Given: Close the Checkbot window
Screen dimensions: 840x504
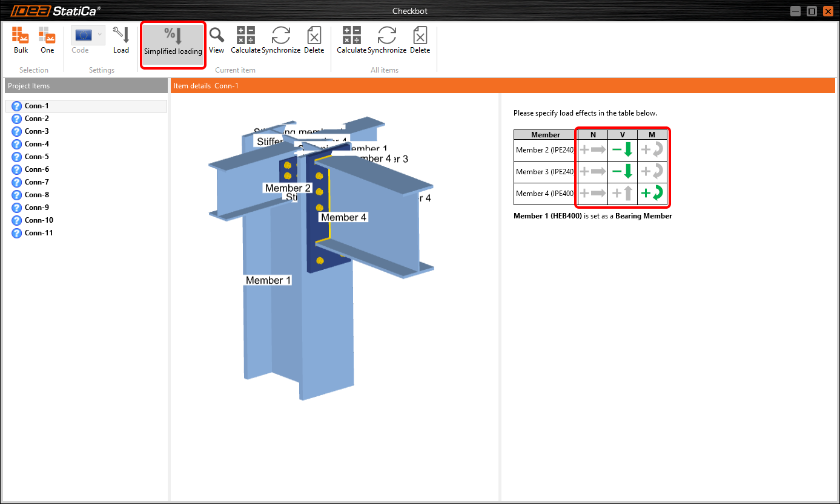Looking at the screenshot, I should tap(828, 11).
